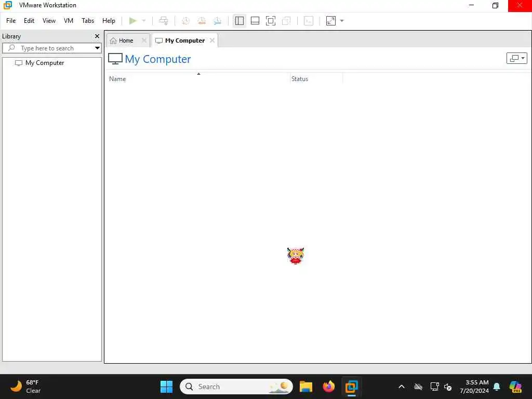The height and width of the screenshot is (399, 532).
Task: Select My Computer in Library tree
Action: tap(45, 63)
